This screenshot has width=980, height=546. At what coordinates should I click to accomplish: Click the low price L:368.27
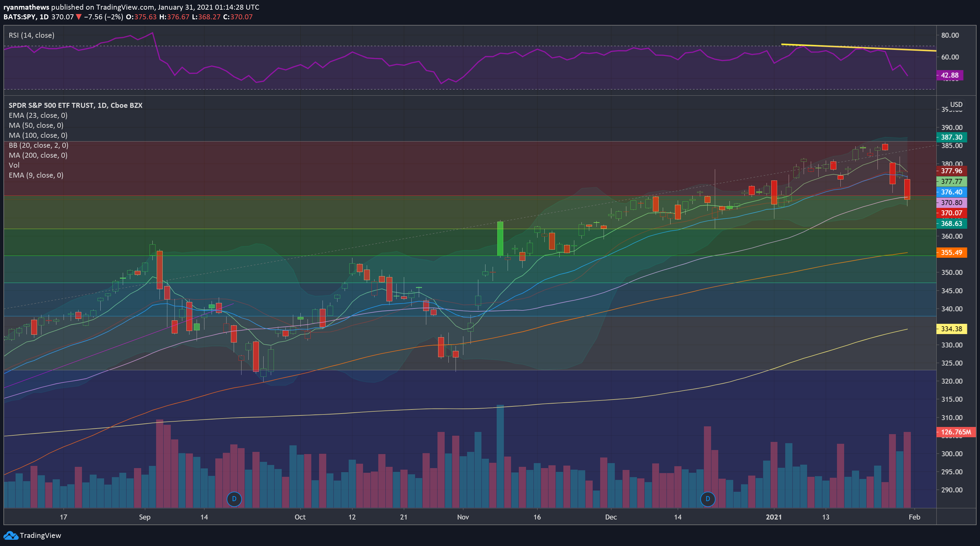tap(206, 17)
